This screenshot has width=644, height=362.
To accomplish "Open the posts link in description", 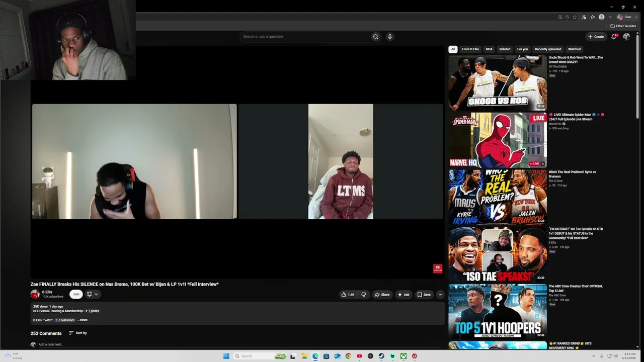I will pos(93,311).
